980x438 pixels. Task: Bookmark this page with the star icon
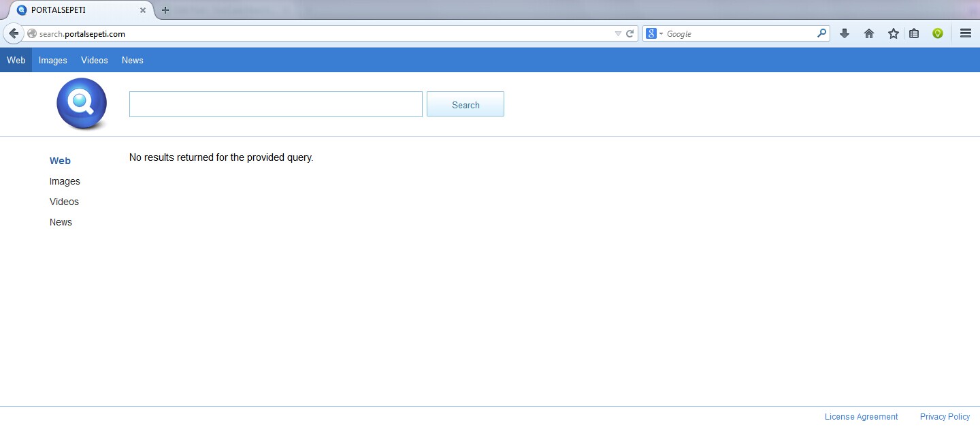[x=894, y=33]
